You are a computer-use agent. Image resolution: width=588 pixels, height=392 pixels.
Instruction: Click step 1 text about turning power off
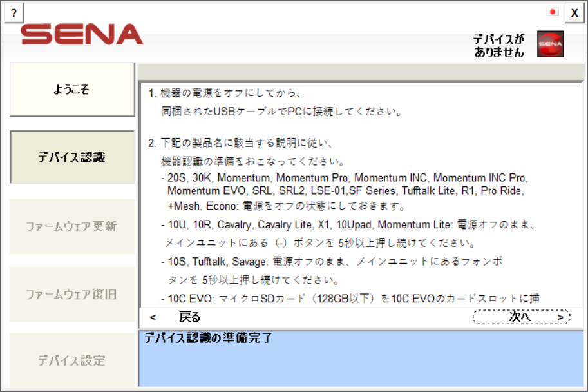(x=225, y=93)
